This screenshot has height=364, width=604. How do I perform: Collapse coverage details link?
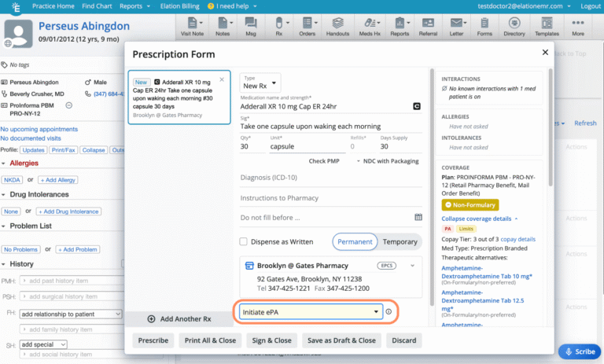(x=480, y=219)
